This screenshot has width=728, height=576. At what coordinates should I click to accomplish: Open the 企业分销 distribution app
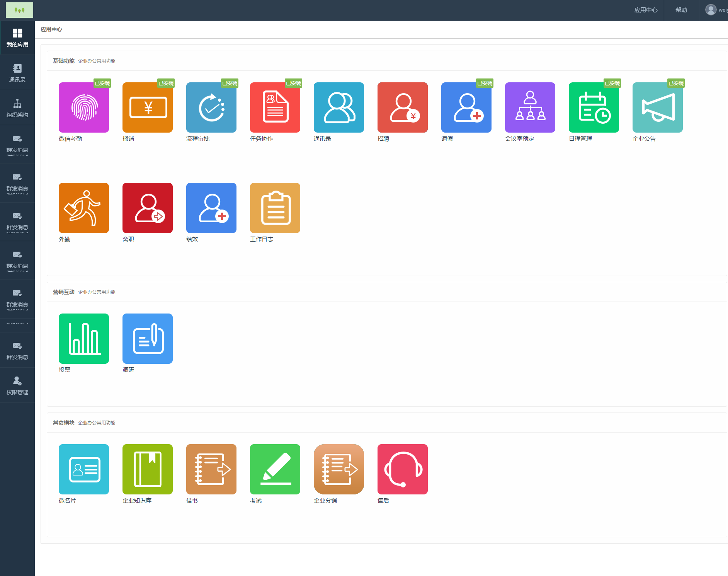[x=339, y=469]
